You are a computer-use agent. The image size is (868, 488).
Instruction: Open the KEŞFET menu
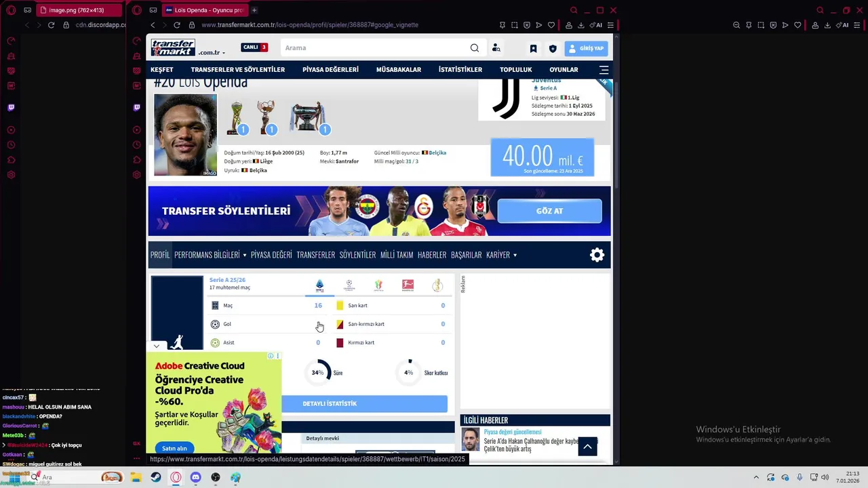(x=162, y=70)
